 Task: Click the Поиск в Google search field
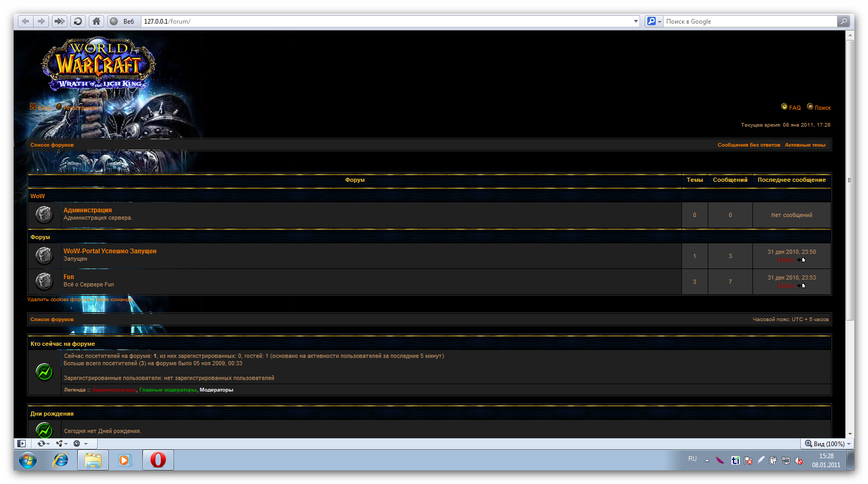coord(750,22)
